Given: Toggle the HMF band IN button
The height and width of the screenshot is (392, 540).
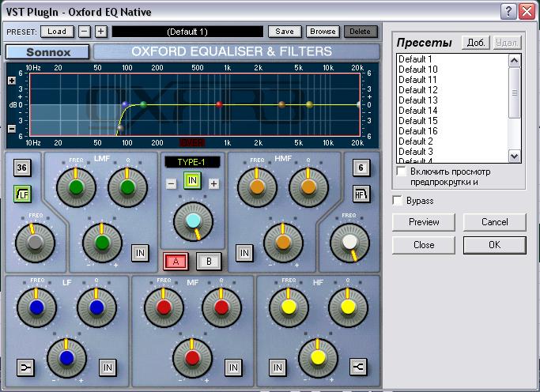Looking at the screenshot, I should point(244,253).
